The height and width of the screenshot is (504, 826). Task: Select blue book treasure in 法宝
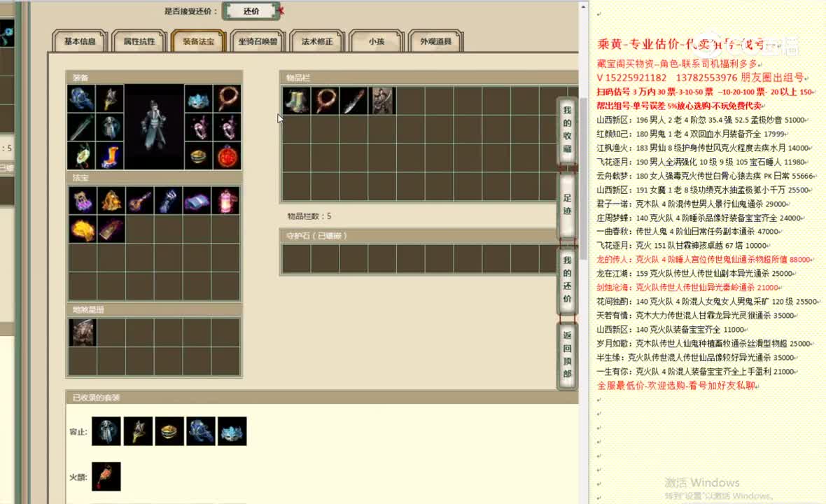point(197,201)
